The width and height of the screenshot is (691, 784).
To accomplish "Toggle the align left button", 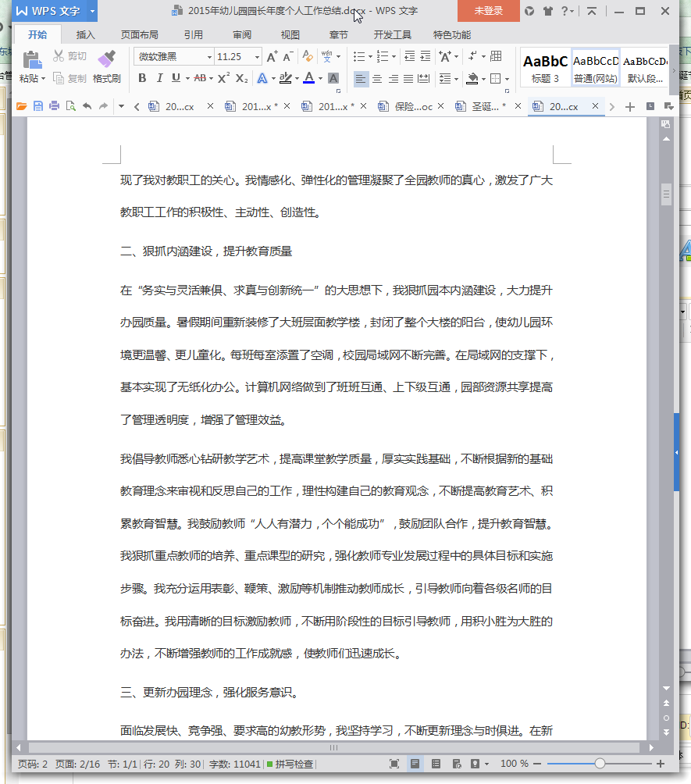I will click(361, 79).
